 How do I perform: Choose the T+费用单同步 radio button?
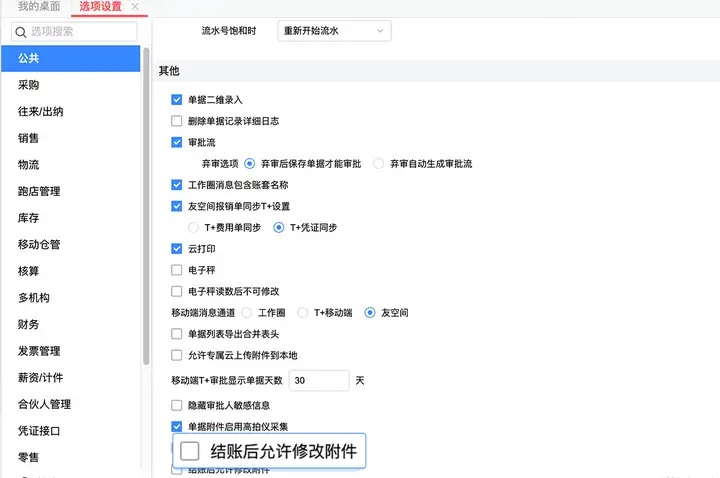pos(193,227)
